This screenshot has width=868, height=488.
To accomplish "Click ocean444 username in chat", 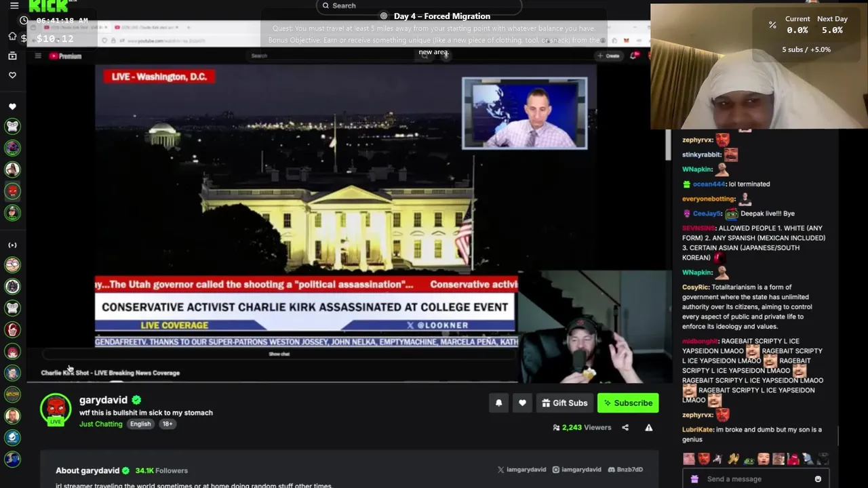I will coord(709,184).
